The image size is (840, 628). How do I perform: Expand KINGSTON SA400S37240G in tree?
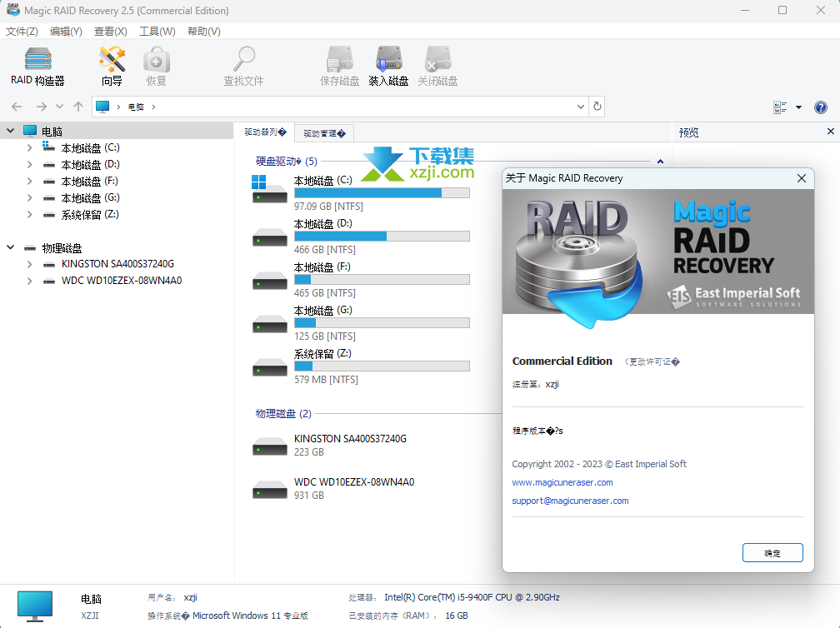(29, 264)
